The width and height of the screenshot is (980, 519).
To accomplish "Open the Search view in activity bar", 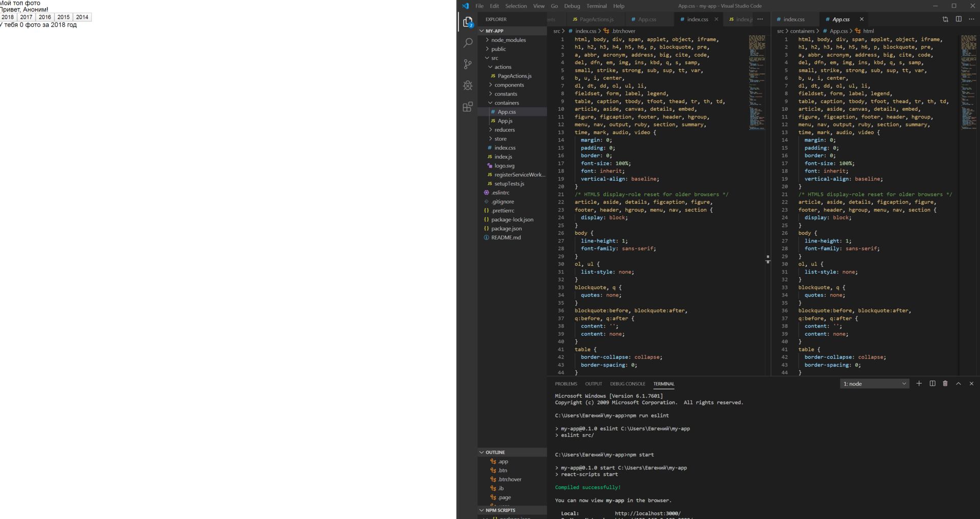I will 467,43.
